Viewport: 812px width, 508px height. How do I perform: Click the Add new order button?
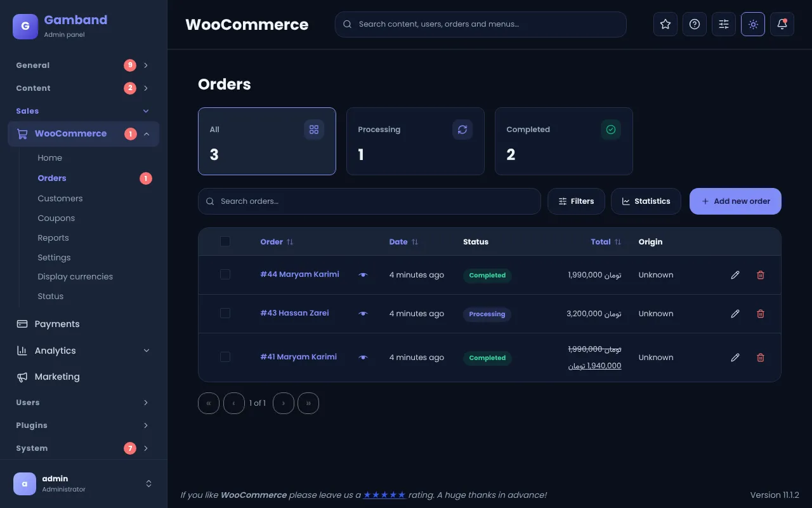[735, 201]
